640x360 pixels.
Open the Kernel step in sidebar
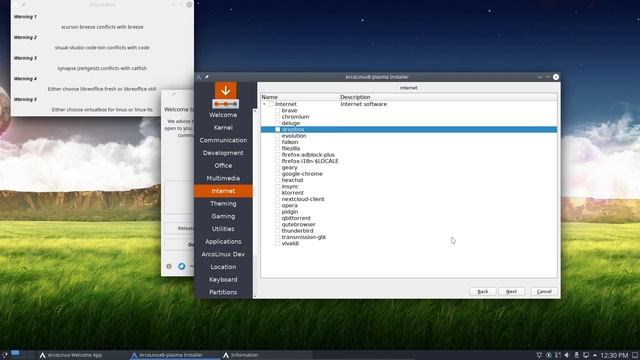point(223,128)
